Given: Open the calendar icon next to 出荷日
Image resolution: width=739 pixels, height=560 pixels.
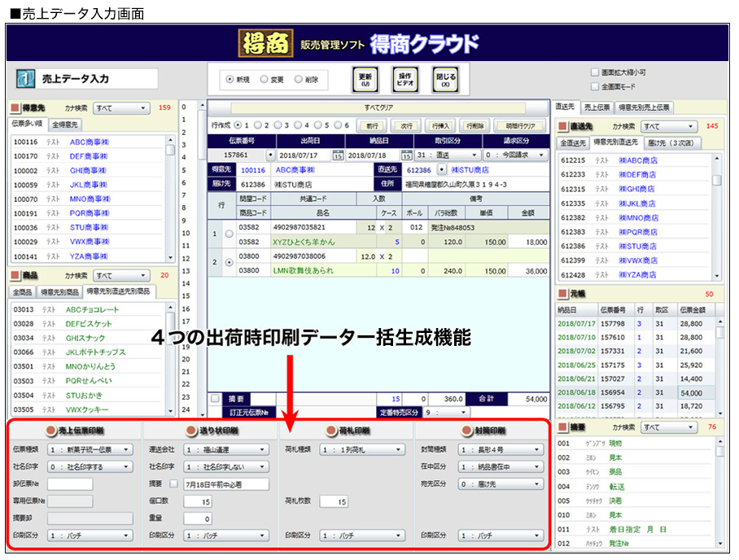Looking at the screenshot, I should point(338,155).
